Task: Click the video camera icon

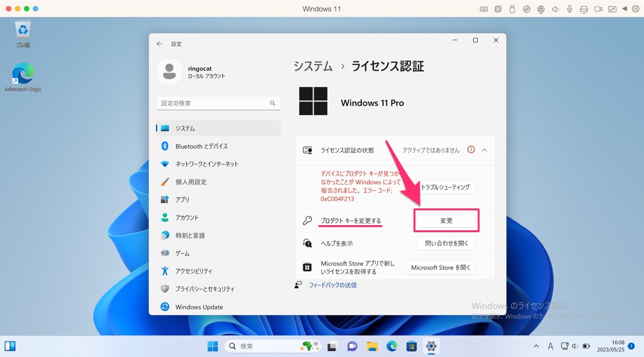Action: click(x=598, y=9)
